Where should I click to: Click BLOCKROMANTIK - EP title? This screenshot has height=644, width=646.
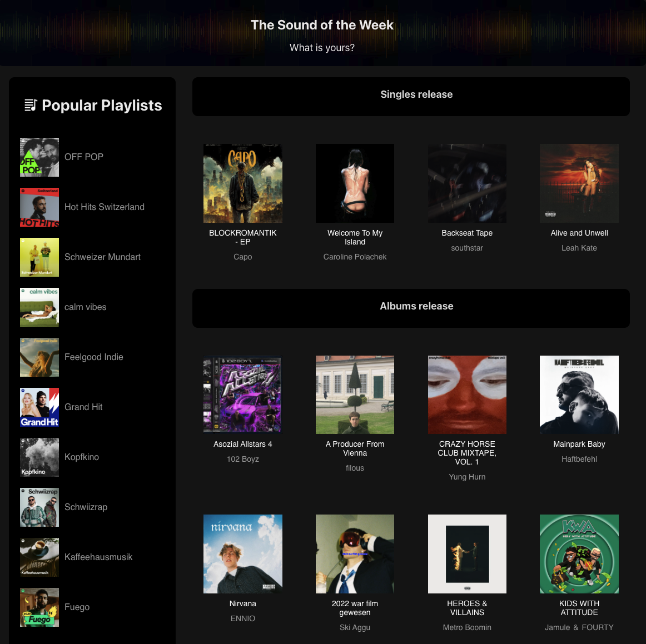click(242, 237)
